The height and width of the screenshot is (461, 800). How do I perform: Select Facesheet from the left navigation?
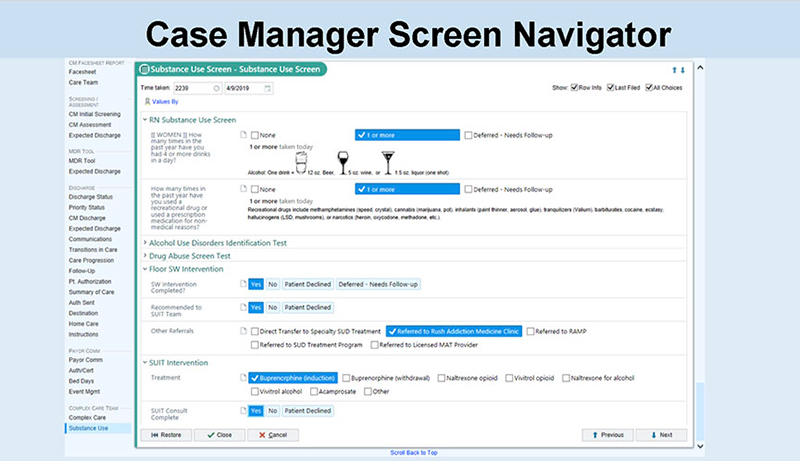pyautogui.click(x=81, y=73)
